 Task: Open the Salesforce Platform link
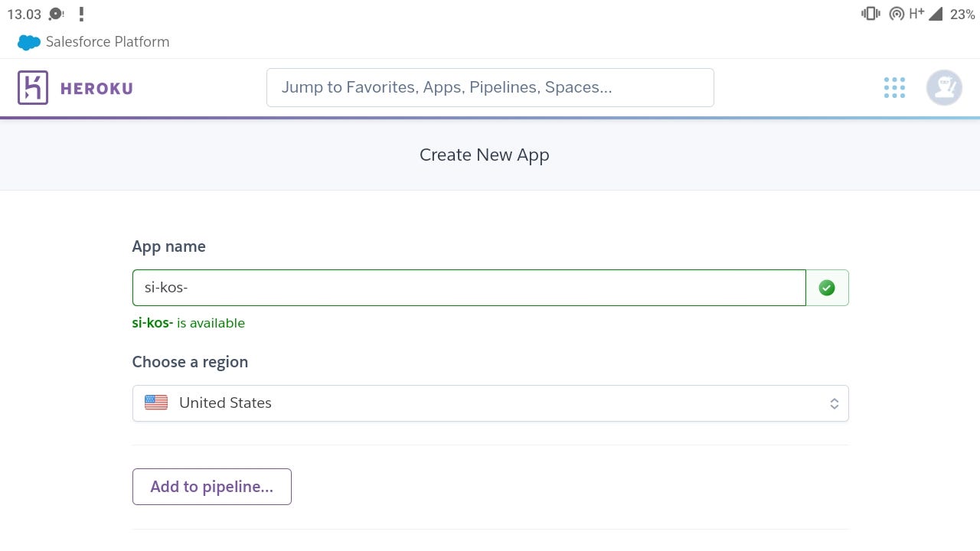107,42
